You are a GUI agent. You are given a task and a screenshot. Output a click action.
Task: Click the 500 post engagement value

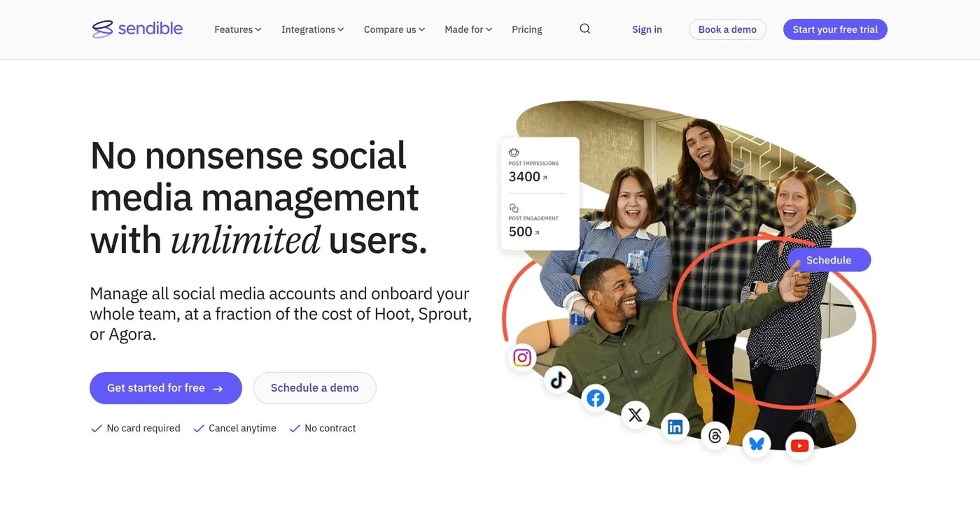click(x=520, y=232)
